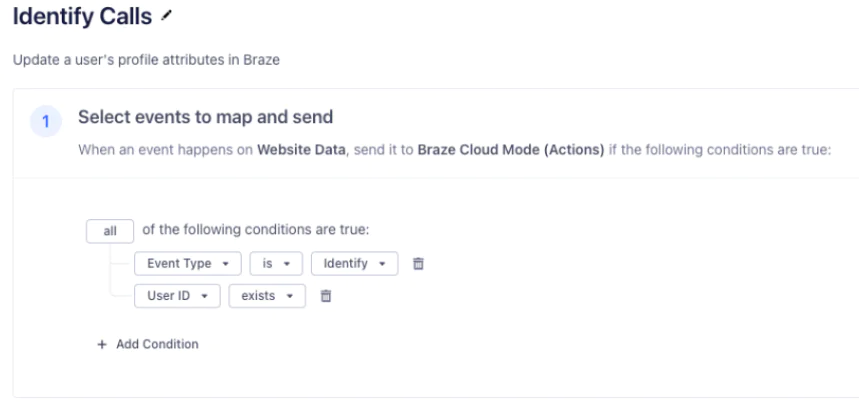Open the "is" operator dropdown
Image resolution: width=859 pixels, height=409 pixels.
pos(275,264)
